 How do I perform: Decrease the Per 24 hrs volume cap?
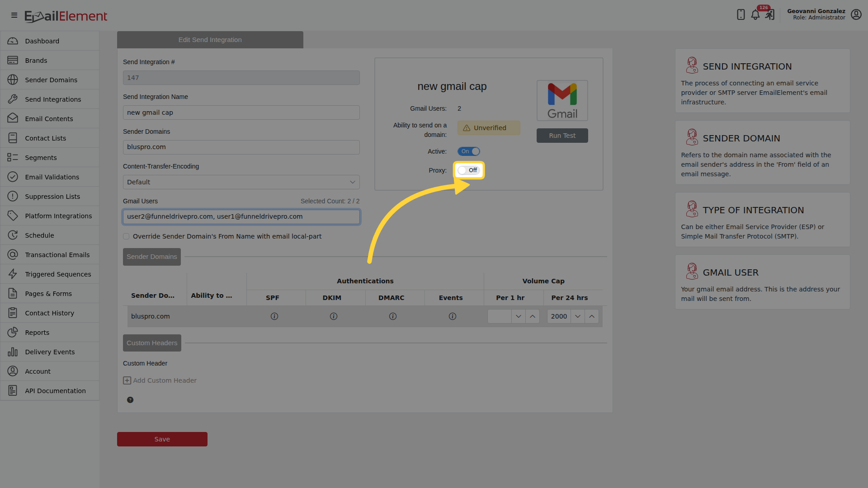578,316
